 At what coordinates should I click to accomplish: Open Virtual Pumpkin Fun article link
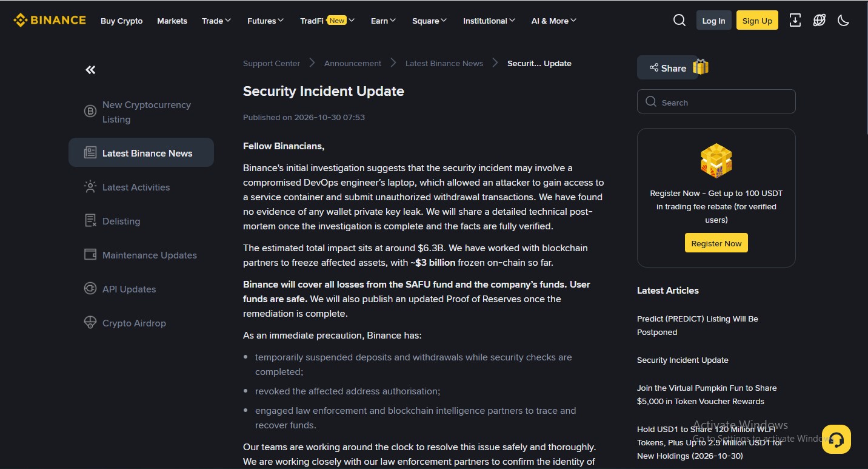707,394
